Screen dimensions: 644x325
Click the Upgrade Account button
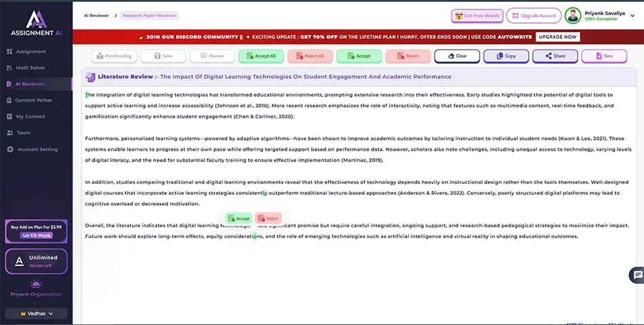[x=534, y=16]
